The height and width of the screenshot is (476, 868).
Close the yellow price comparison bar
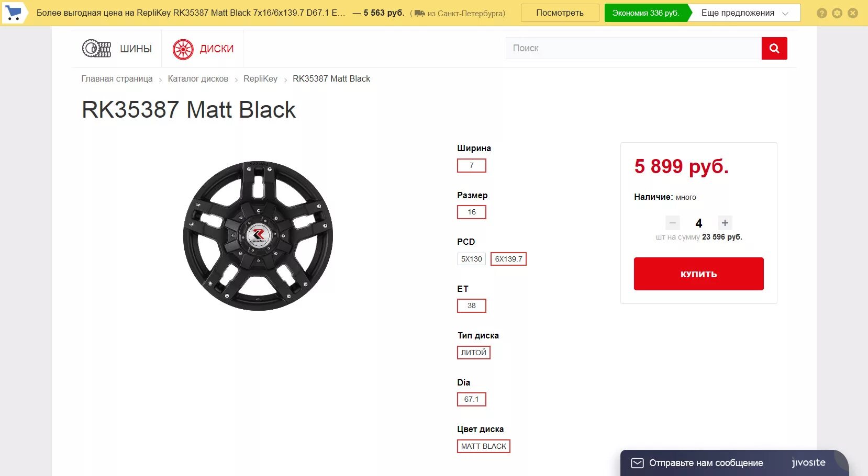pos(853,13)
